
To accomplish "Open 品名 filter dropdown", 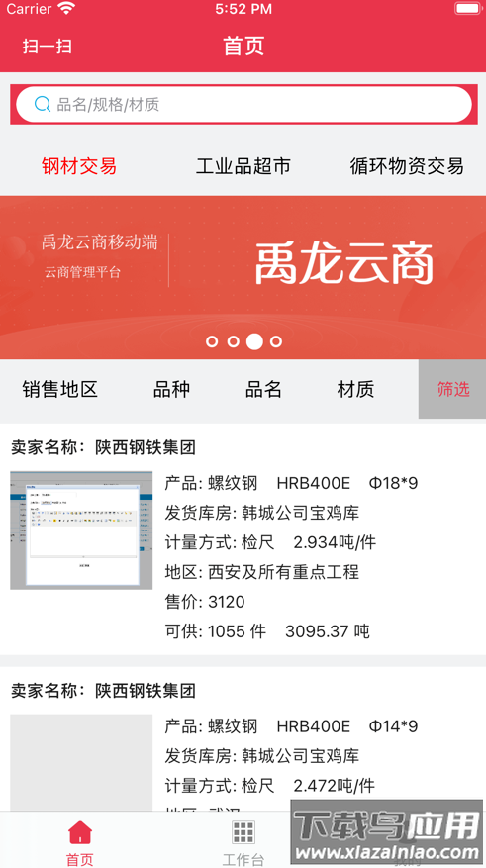I will point(263,389).
